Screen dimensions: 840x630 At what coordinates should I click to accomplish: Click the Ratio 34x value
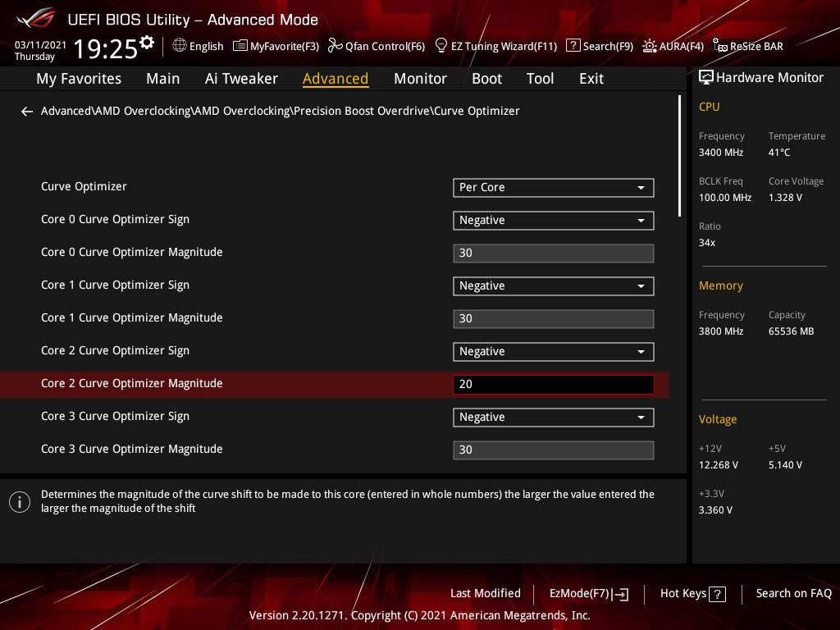[x=706, y=243]
